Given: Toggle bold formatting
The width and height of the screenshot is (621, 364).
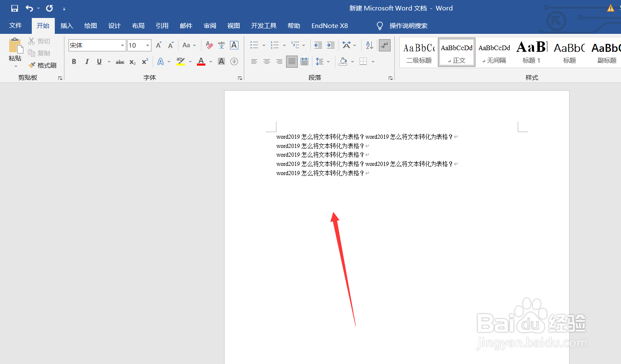Looking at the screenshot, I should pos(74,61).
